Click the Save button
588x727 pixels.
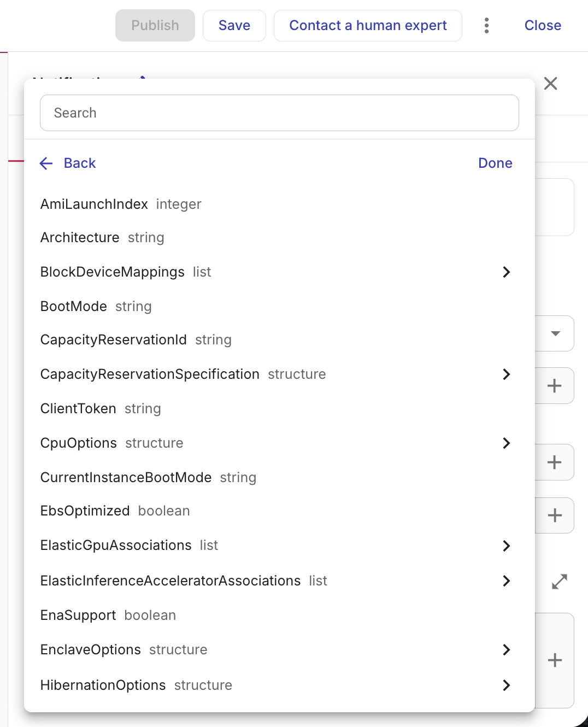coord(234,25)
